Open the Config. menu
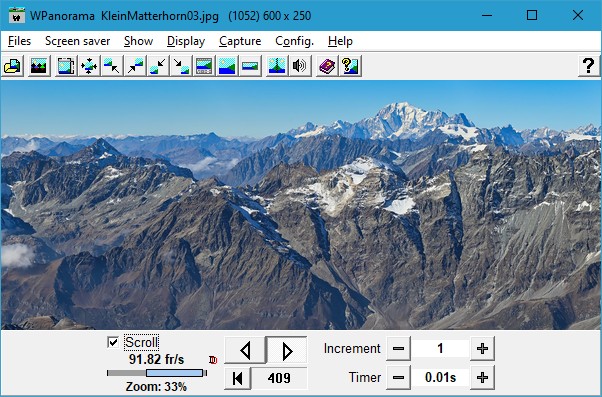Screen dimensions: 602x397 tap(294, 41)
